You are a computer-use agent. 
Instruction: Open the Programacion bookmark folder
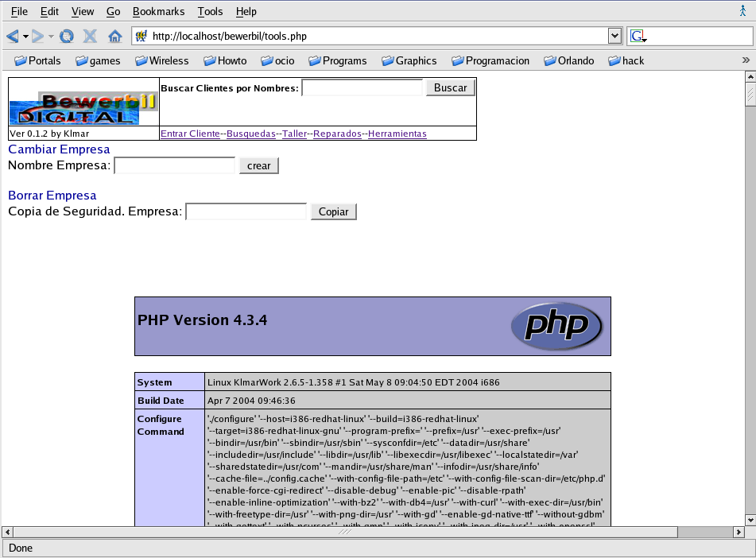click(x=490, y=60)
